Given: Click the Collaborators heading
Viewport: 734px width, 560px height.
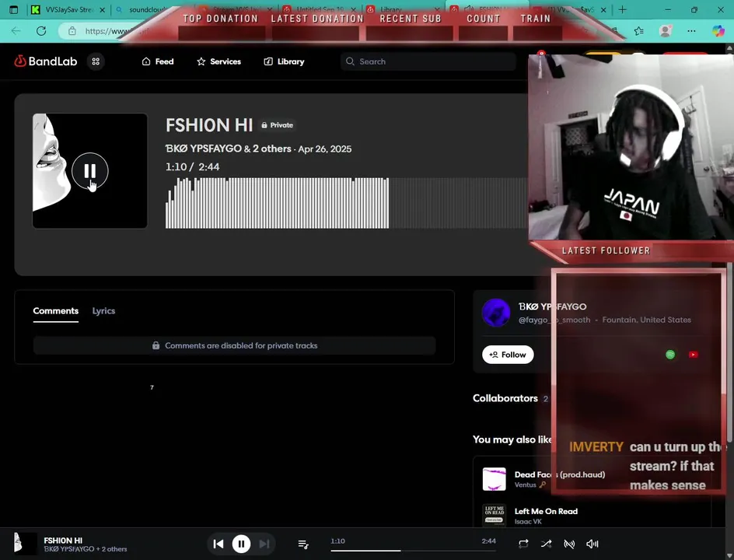Looking at the screenshot, I should pyautogui.click(x=505, y=398).
